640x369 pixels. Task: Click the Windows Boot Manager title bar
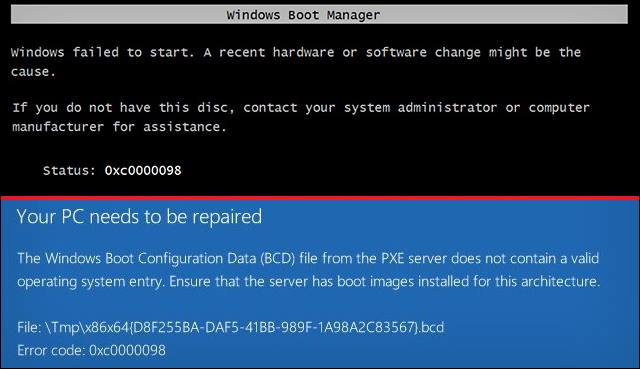pyautogui.click(x=319, y=15)
